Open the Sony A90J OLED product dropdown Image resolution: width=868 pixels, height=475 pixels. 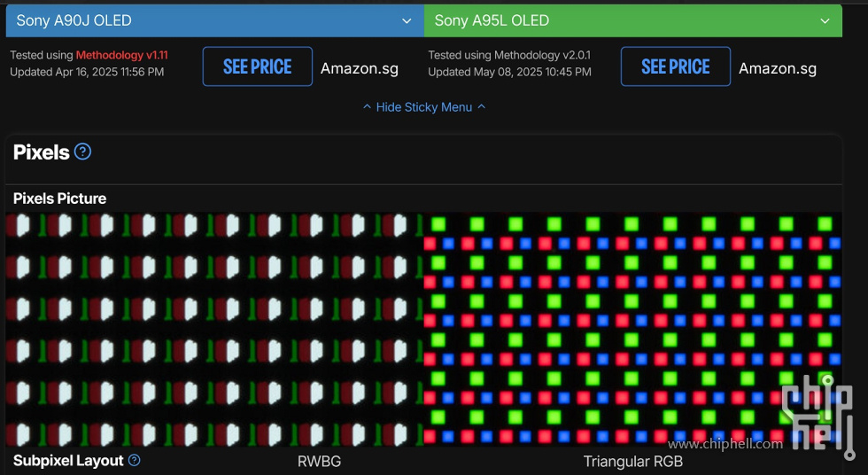pos(214,20)
